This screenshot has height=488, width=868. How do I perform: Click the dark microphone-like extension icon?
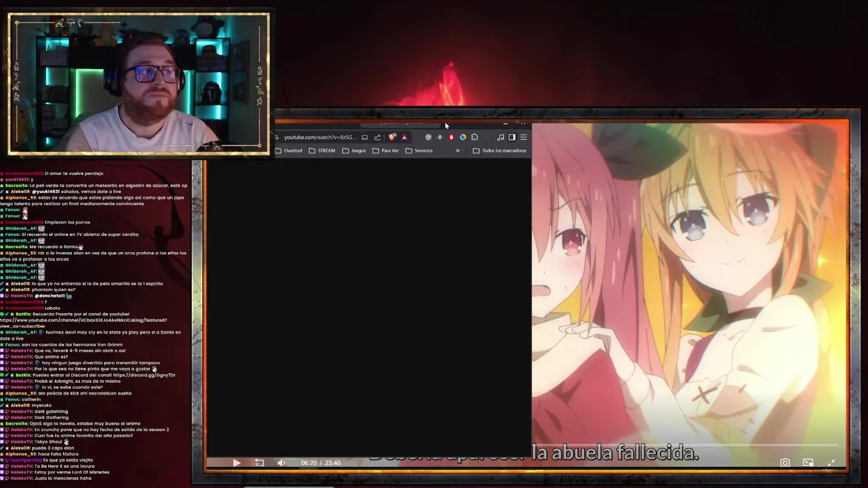[440, 138]
